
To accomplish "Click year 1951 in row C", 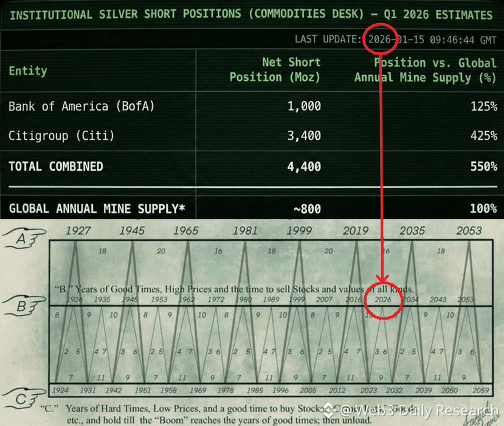I will click(x=143, y=390).
